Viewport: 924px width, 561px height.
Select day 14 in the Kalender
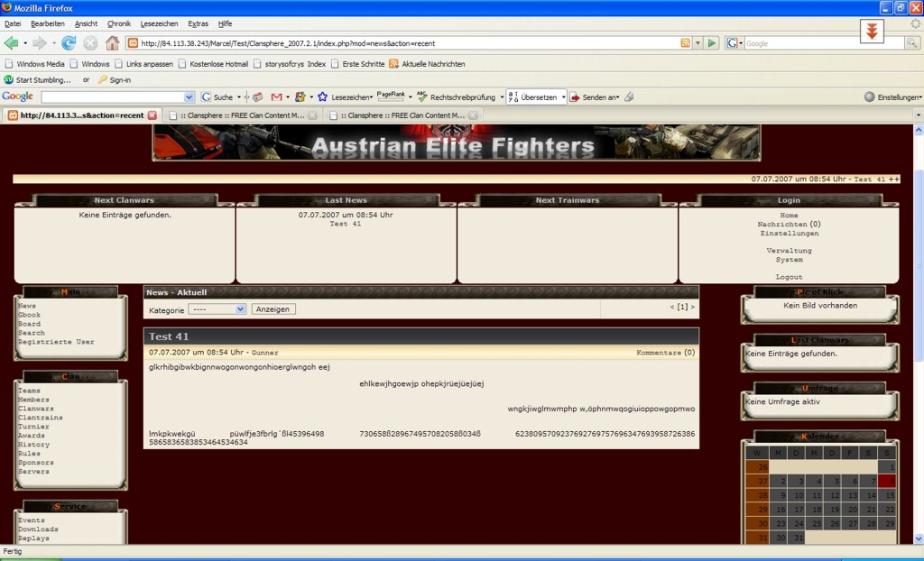pyautogui.click(x=871, y=495)
